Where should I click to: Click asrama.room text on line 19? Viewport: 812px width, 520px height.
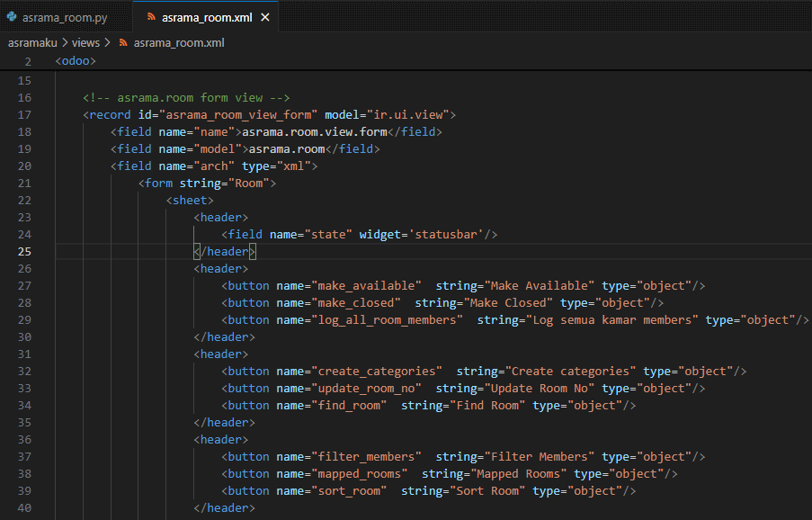(x=287, y=149)
